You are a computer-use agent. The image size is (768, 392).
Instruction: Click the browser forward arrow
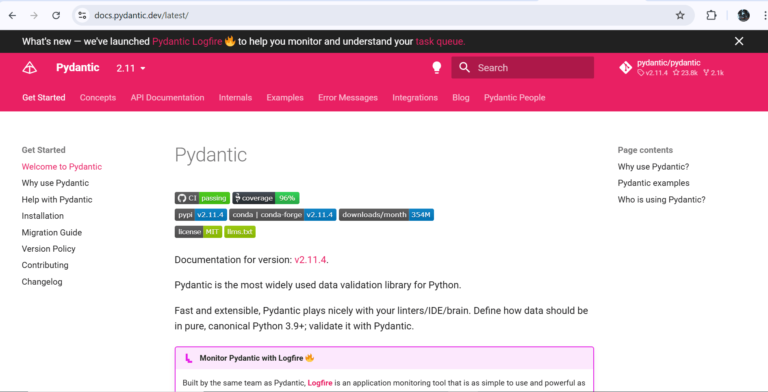coord(34,15)
